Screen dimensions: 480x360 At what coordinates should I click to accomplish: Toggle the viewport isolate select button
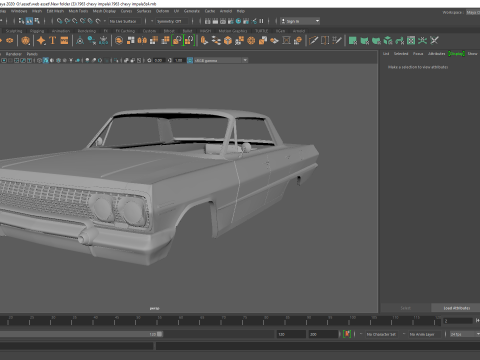click(x=116, y=60)
